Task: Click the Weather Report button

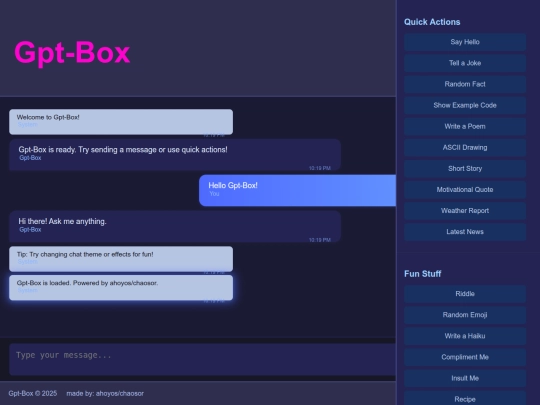Action: click(465, 211)
